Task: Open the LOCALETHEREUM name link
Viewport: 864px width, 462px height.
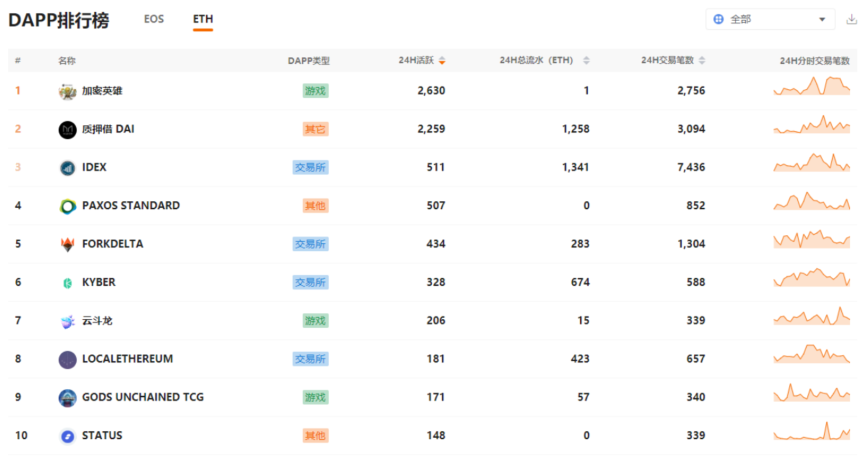Action: coord(127,359)
